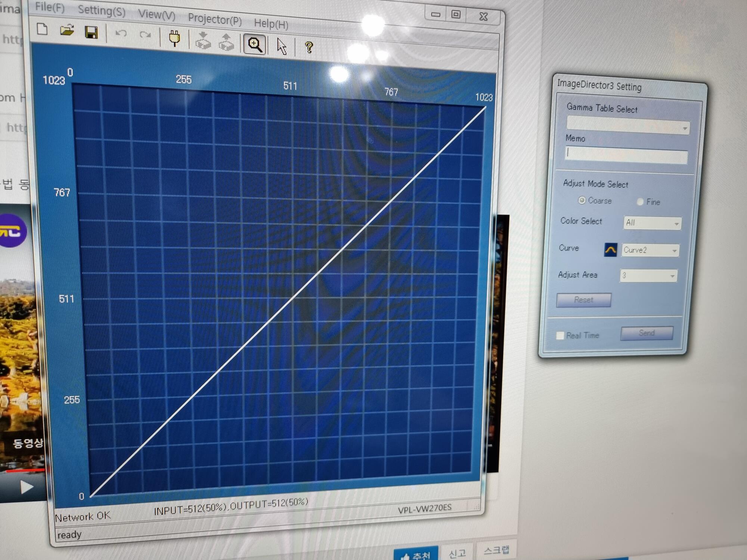
Task: Click the plug Connect icon
Action: (174, 38)
